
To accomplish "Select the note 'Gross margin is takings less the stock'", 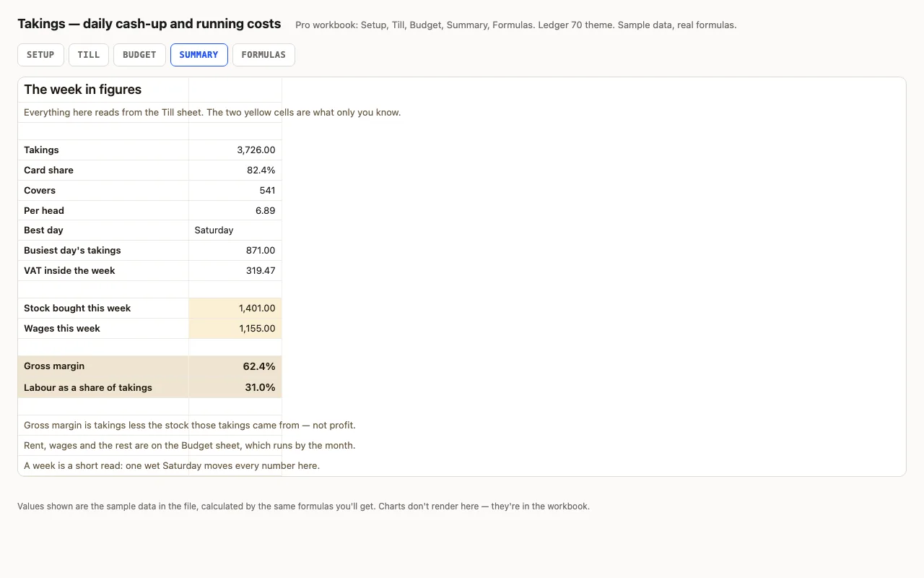I will point(190,426).
